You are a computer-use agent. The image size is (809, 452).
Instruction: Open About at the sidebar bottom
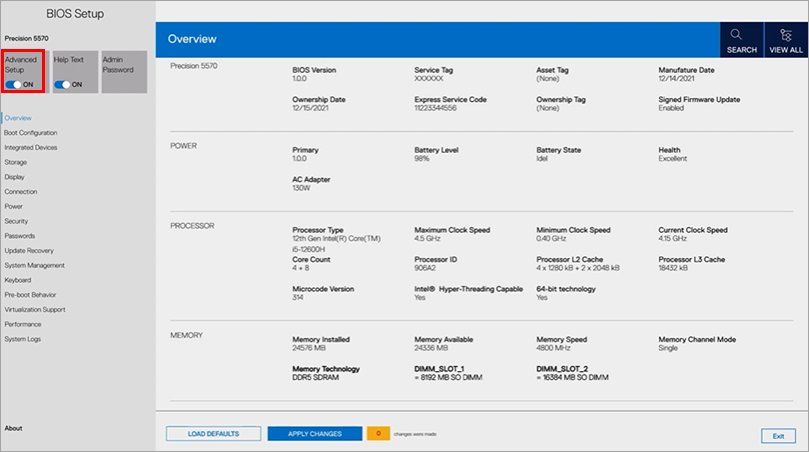point(13,428)
